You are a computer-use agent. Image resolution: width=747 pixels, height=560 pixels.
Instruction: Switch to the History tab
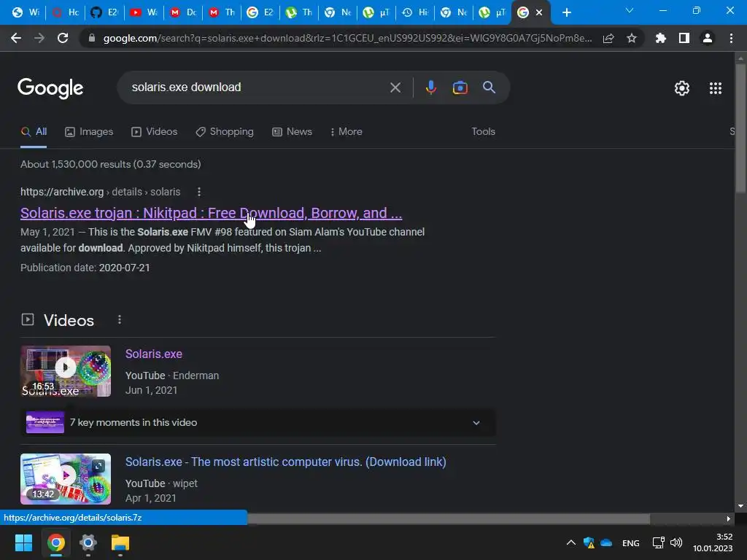tap(415, 12)
